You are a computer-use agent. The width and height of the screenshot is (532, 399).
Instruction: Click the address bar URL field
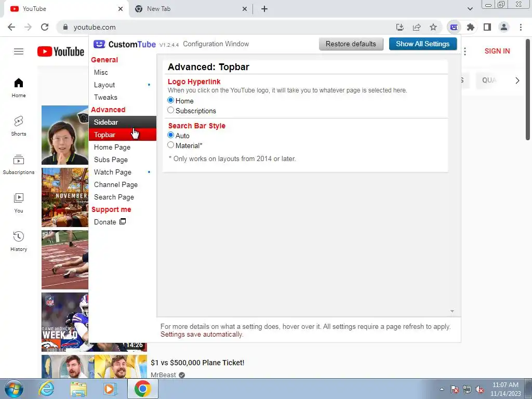click(224, 27)
